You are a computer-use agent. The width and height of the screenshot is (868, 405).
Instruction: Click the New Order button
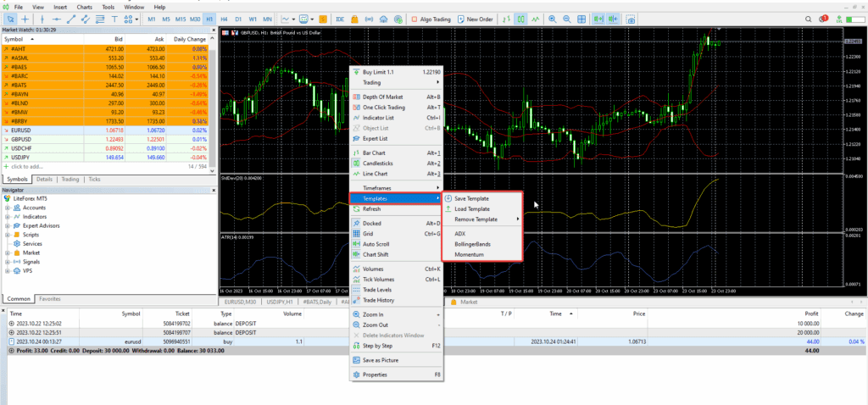coord(477,18)
